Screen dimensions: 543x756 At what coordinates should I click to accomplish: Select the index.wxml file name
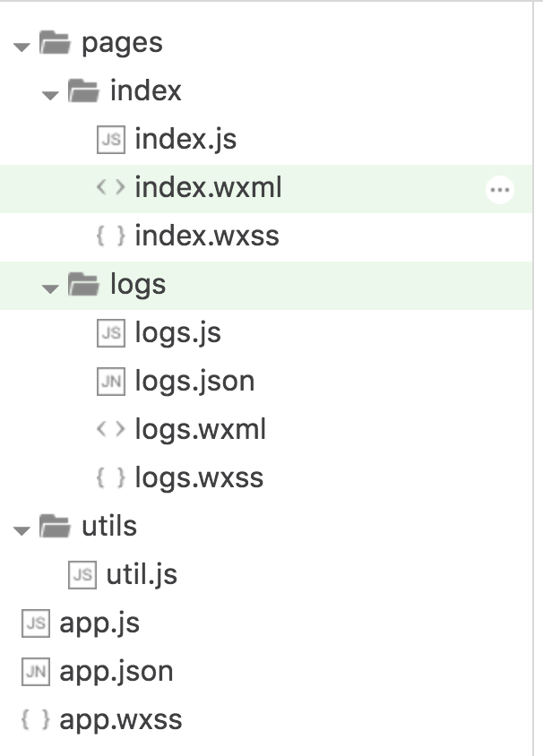pos(209,188)
